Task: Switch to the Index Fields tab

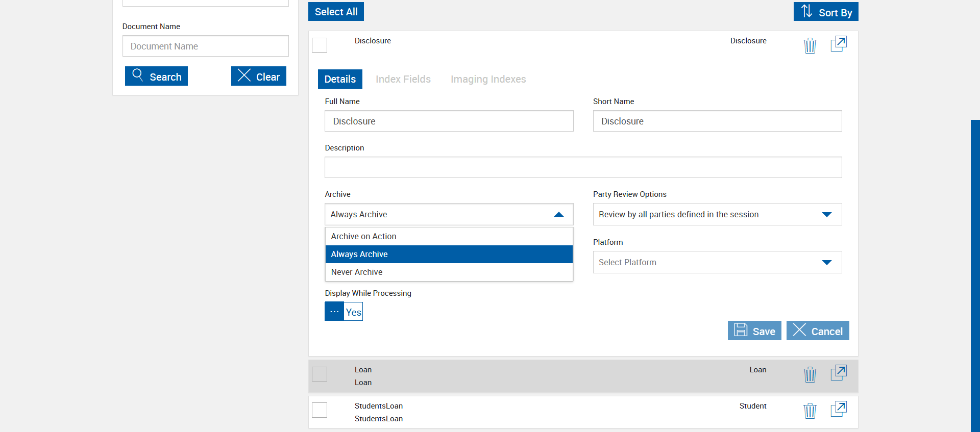Action: (x=403, y=79)
